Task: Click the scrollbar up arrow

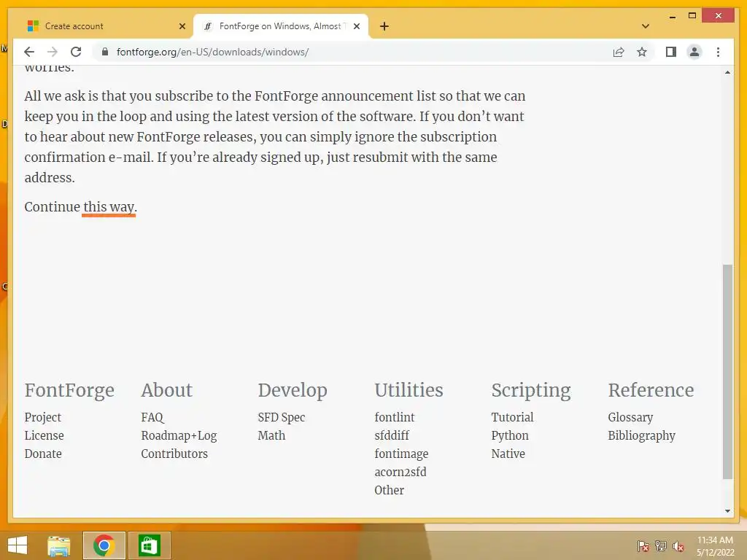Action: (727, 72)
